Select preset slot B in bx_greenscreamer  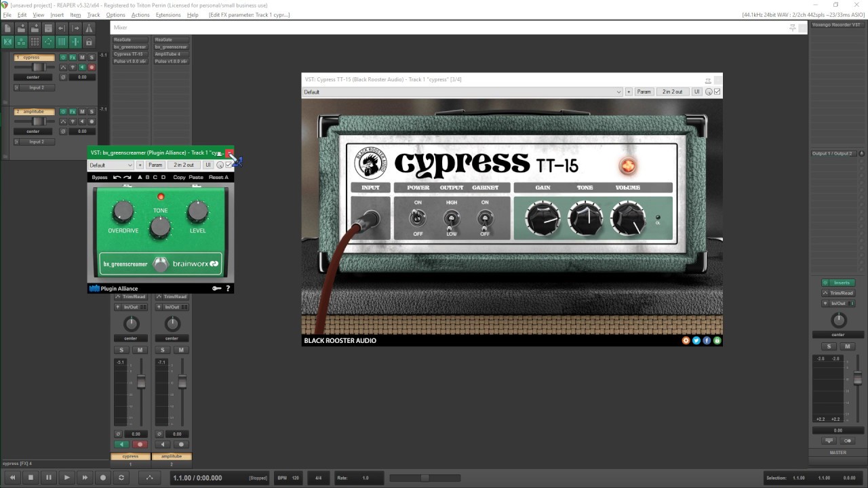point(147,177)
